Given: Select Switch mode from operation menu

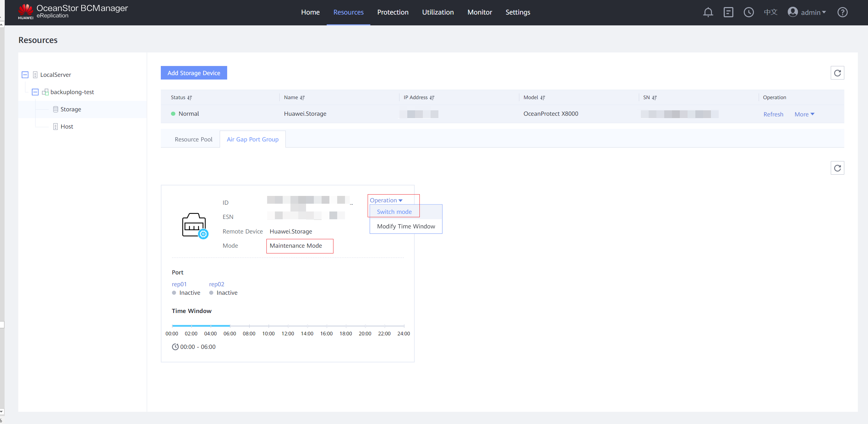Looking at the screenshot, I should (x=394, y=212).
